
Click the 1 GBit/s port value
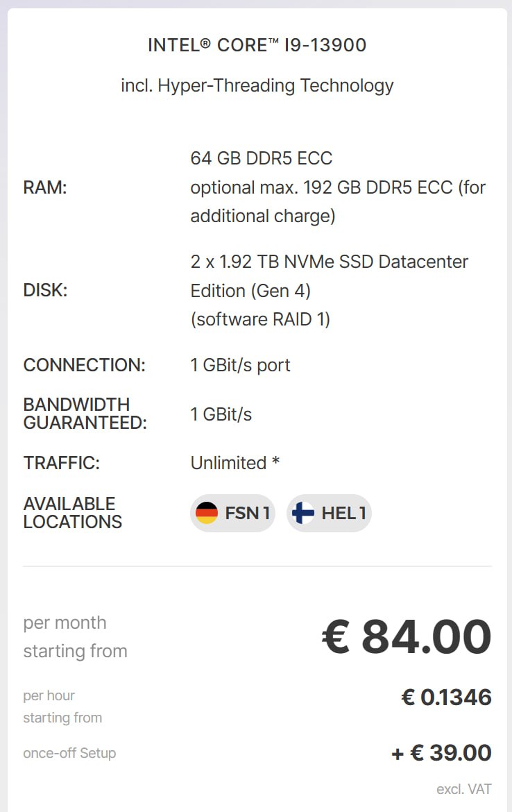click(240, 365)
